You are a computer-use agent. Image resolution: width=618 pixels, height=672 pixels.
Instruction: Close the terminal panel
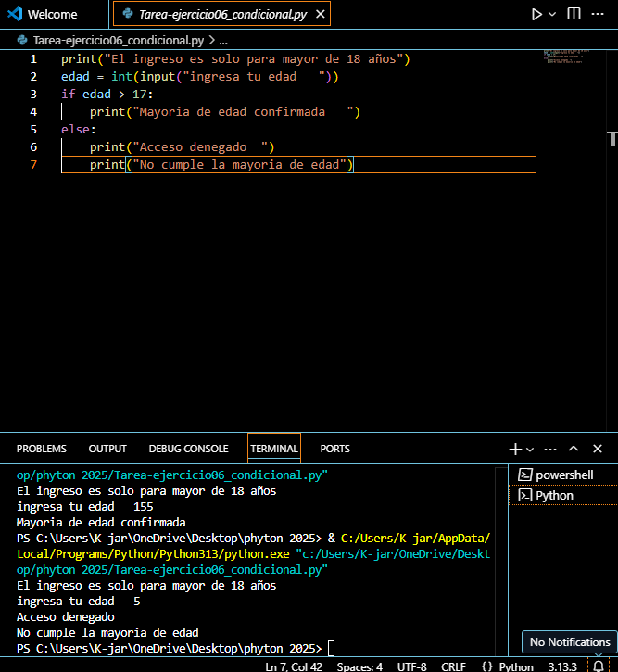pyautogui.click(x=598, y=449)
